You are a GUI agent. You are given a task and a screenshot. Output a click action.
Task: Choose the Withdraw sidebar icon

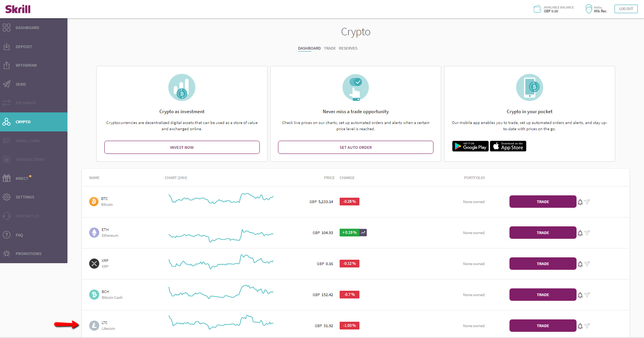[x=7, y=65]
